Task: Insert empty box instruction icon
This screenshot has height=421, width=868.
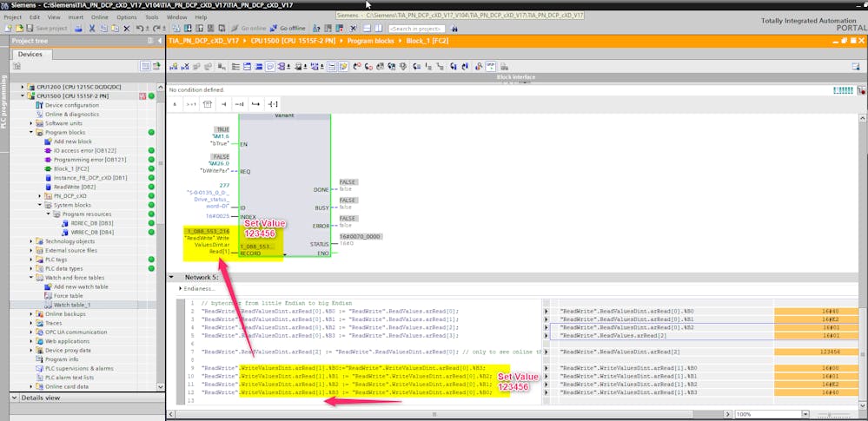Action: tap(208, 103)
